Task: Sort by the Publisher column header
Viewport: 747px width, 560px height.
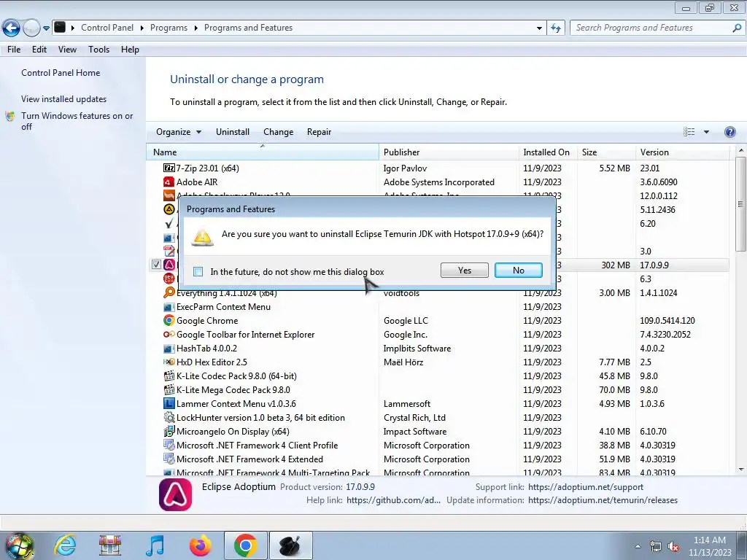Action: pos(449,152)
